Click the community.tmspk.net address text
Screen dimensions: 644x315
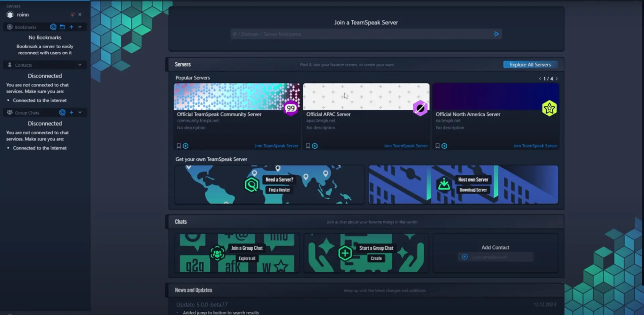198,121
